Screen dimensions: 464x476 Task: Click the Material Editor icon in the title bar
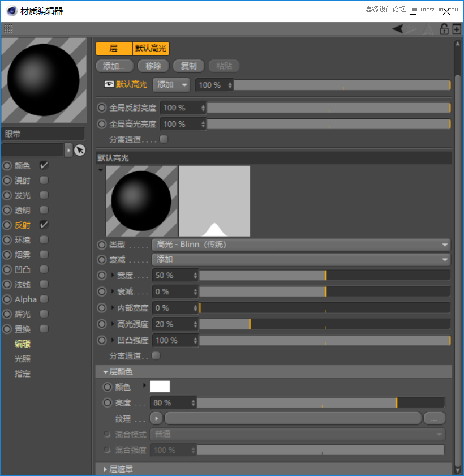click(11, 10)
